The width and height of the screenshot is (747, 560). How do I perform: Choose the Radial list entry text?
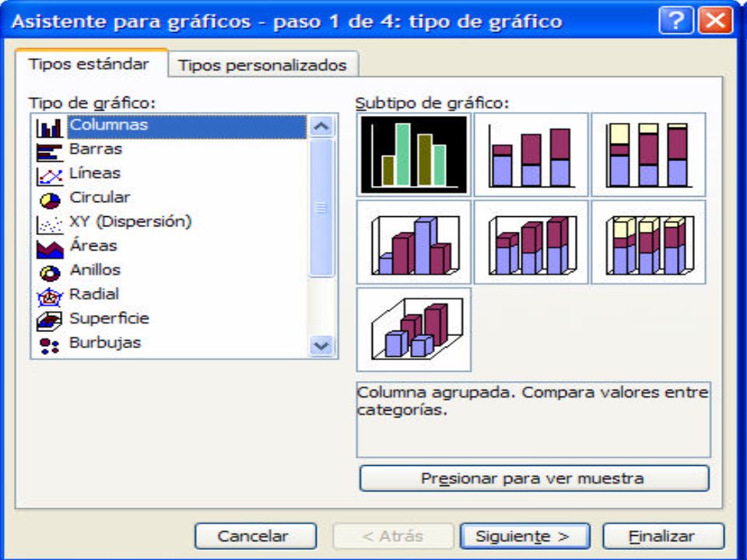[x=94, y=294]
